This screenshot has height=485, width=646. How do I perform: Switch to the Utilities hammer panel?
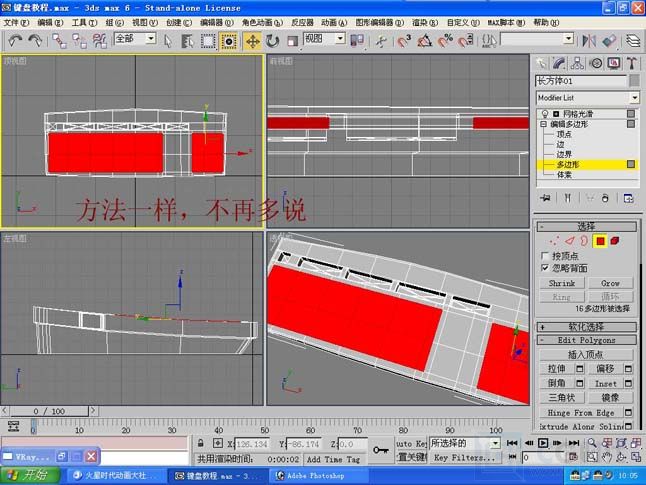632,63
